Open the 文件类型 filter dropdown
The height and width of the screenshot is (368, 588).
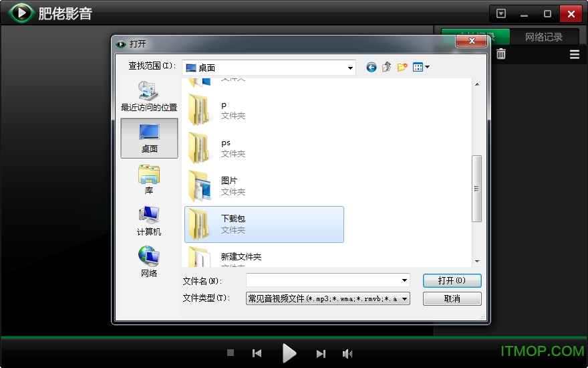coord(328,299)
